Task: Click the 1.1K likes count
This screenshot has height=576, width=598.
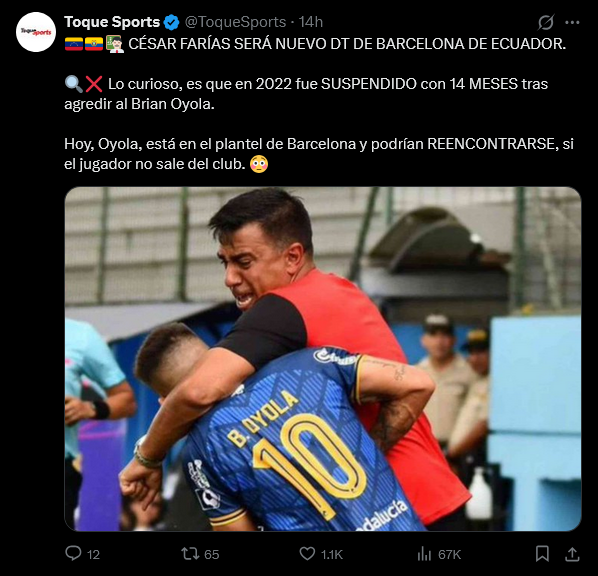Action: click(331, 554)
